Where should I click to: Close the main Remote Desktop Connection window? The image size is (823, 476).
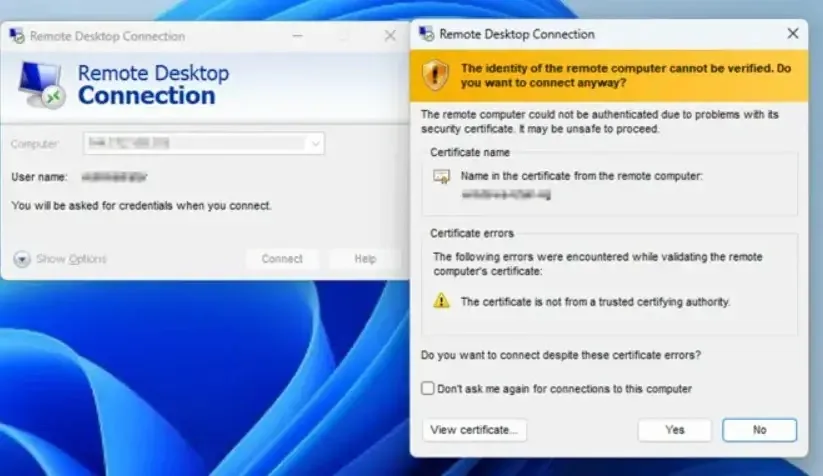390,36
